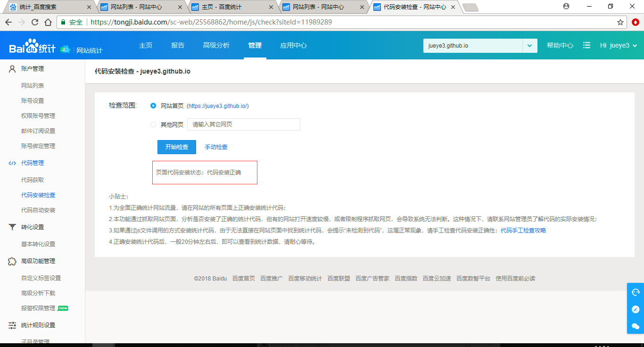This screenshot has width=644, height=347.
Task: Click the 请输入其它网页 input field
Action: (x=244, y=124)
